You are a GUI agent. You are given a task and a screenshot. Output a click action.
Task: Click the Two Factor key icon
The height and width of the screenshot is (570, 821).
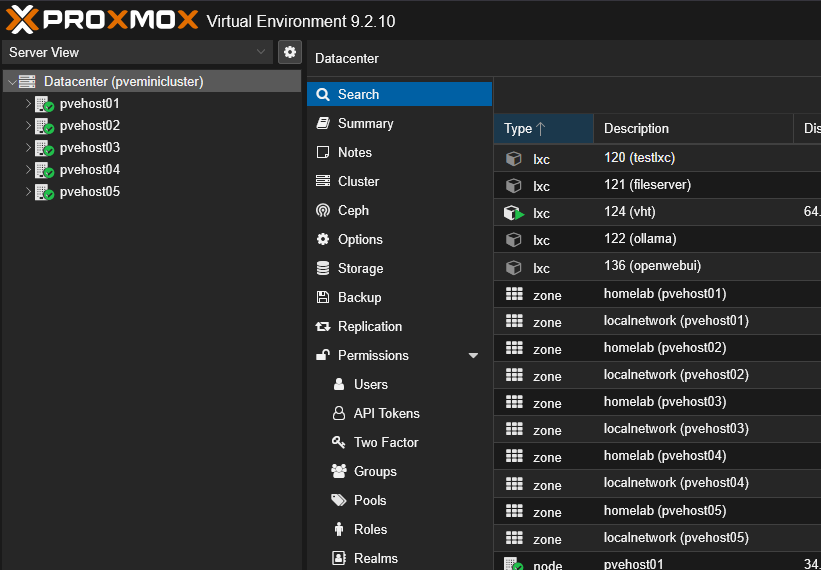[339, 442]
